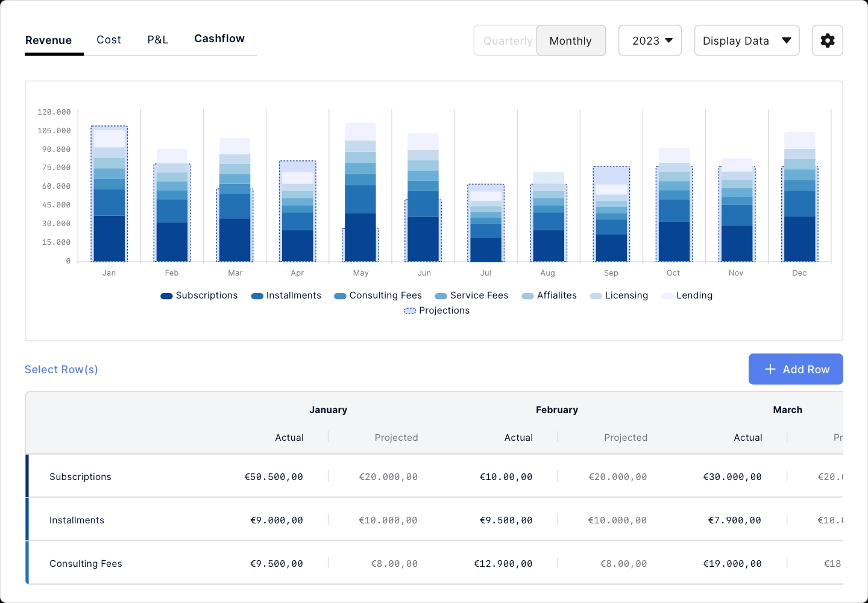This screenshot has width=868, height=603.
Task: Toggle the Licensing series visibility
Action: click(x=596, y=295)
